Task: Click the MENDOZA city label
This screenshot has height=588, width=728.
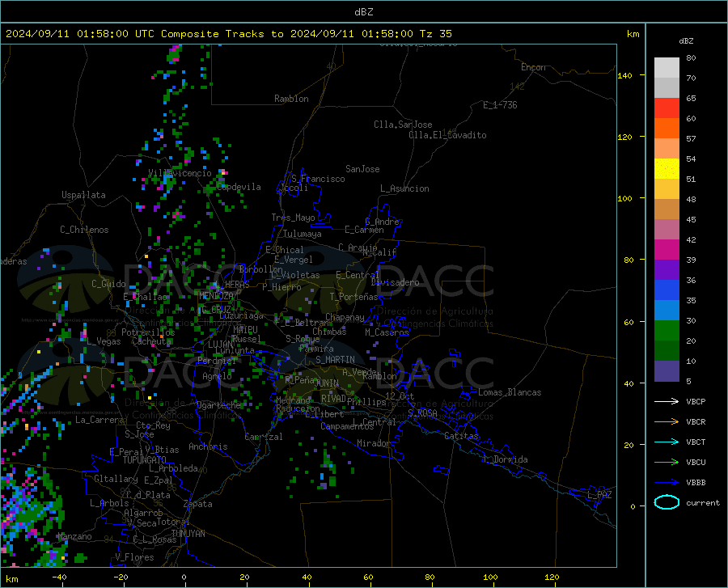Action: [216, 296]
